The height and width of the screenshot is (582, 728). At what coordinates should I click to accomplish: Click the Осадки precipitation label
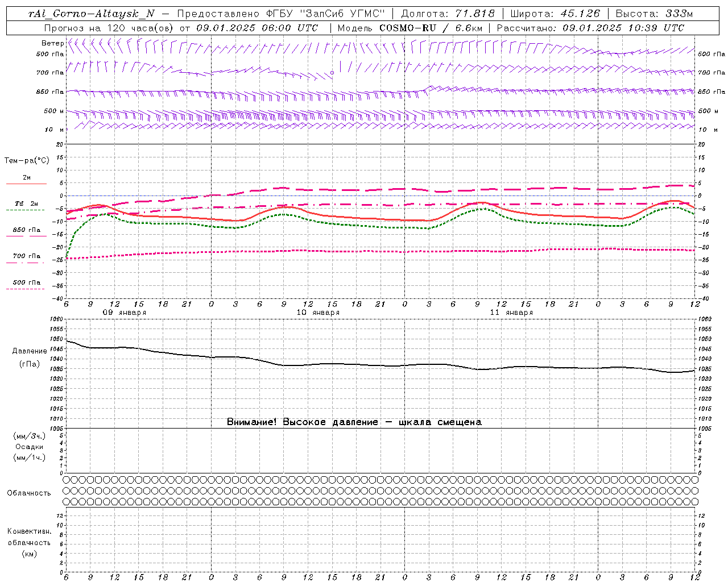(30, 447)
